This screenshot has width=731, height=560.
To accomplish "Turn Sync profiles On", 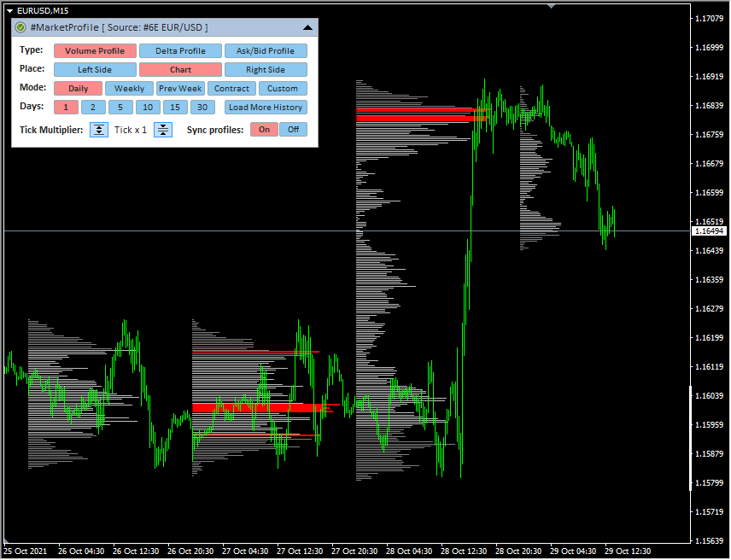I will click(264, 130).
